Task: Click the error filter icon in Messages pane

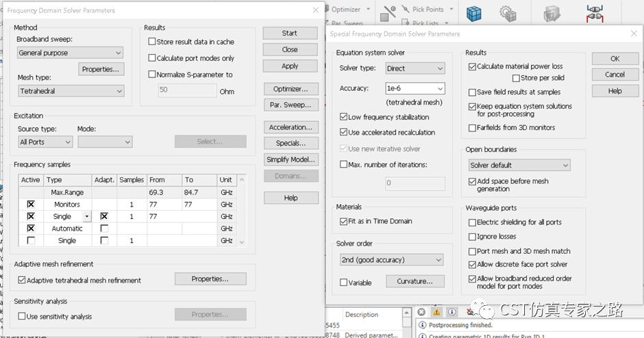Action: 421,312
